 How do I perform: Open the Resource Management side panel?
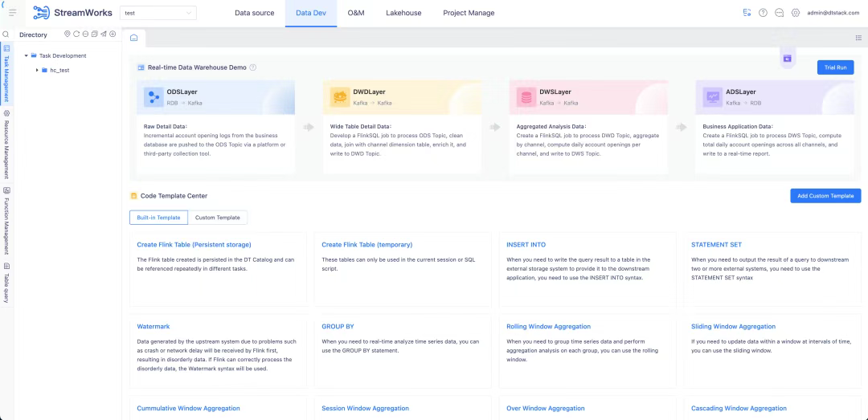click(x=6, y=146)
